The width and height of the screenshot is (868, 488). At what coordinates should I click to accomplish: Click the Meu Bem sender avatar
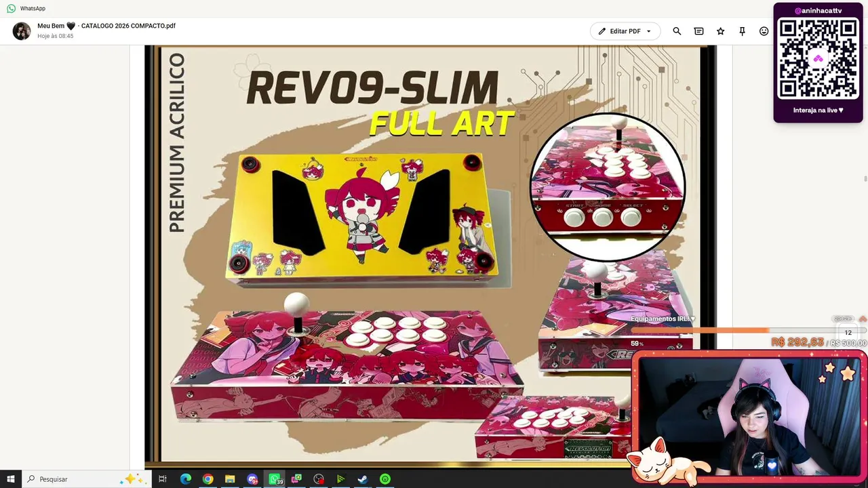pyautogui.click(x=22, y=31)
